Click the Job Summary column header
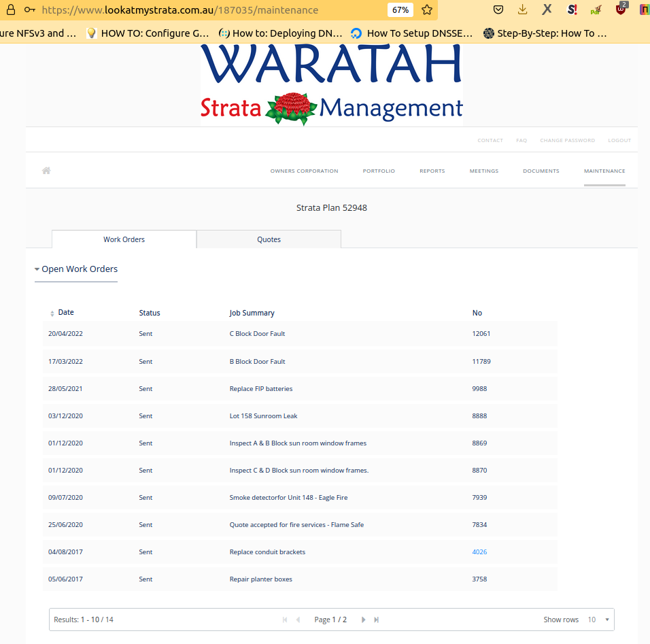 tap(252, 313)
